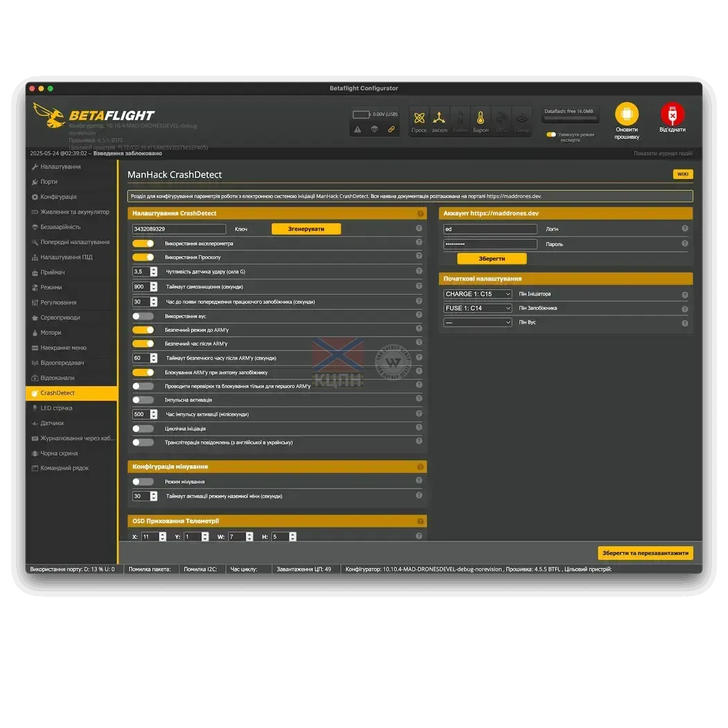The width and height of the screenshot is (728, 728).
Task: Open help for Конфігурація мінування header
Action: tap(420, 467)
